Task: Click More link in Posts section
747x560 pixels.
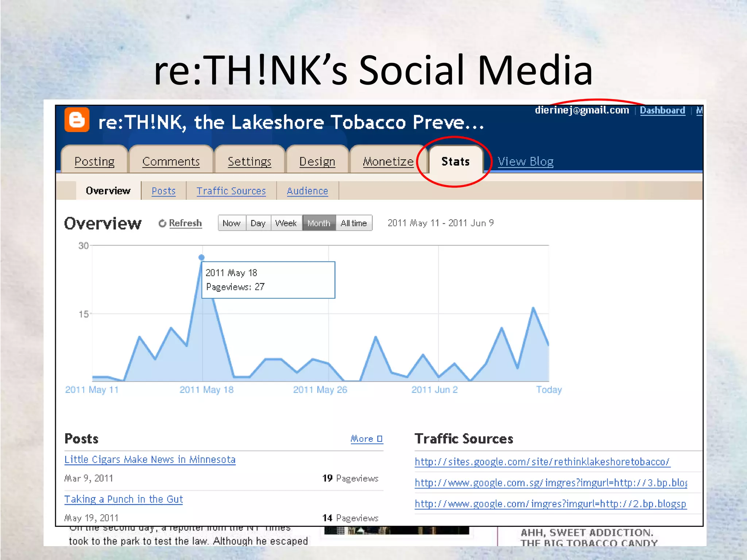Action: 367,439
